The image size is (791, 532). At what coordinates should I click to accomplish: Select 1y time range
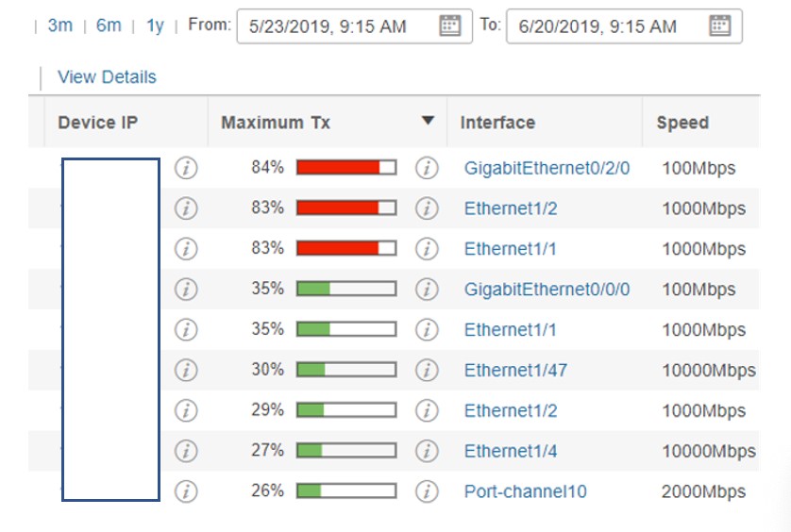155,25
